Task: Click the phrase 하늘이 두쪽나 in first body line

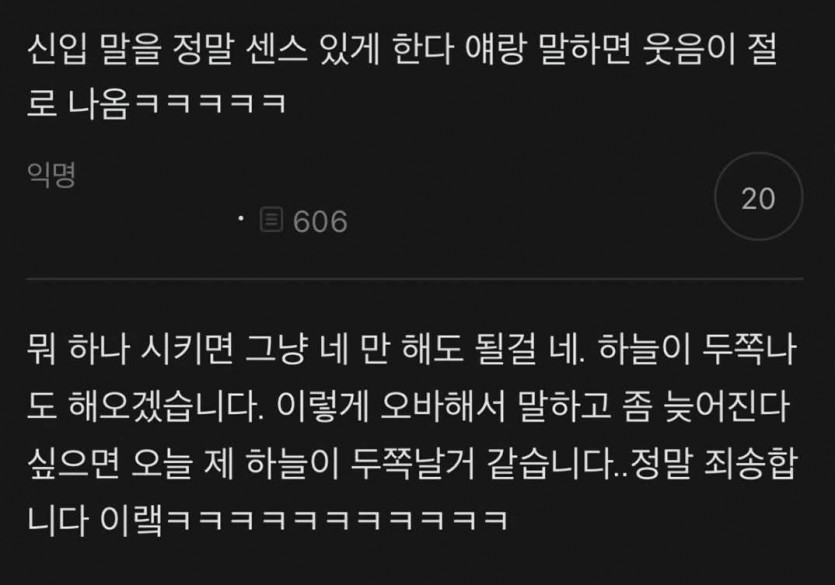Action: [697, 350]
